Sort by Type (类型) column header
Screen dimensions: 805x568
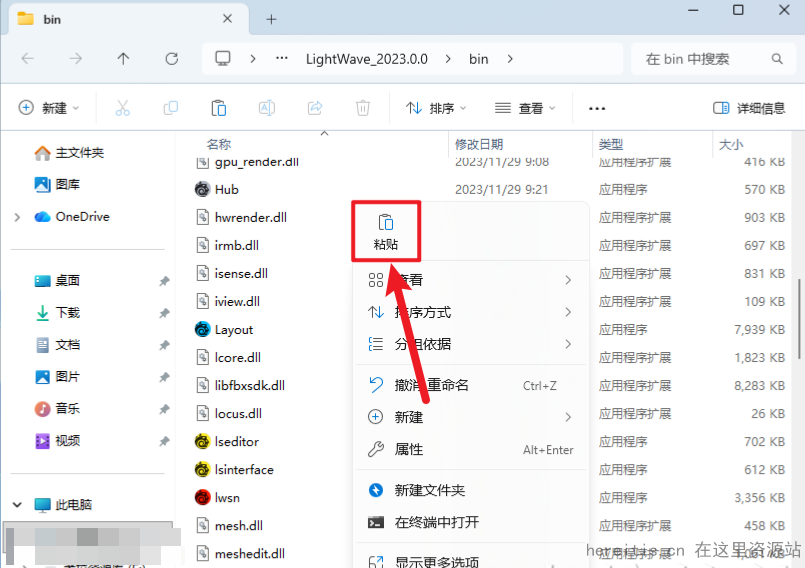coord(611,144)
